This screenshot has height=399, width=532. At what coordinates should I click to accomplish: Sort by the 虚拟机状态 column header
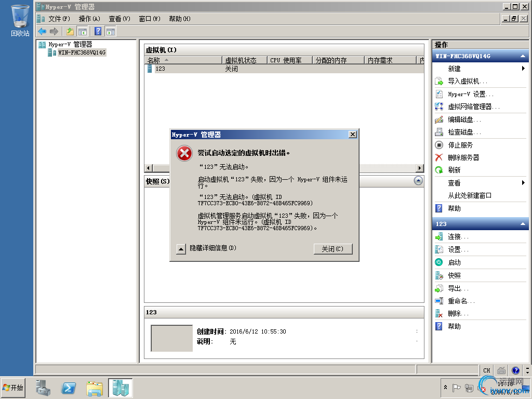245,60
